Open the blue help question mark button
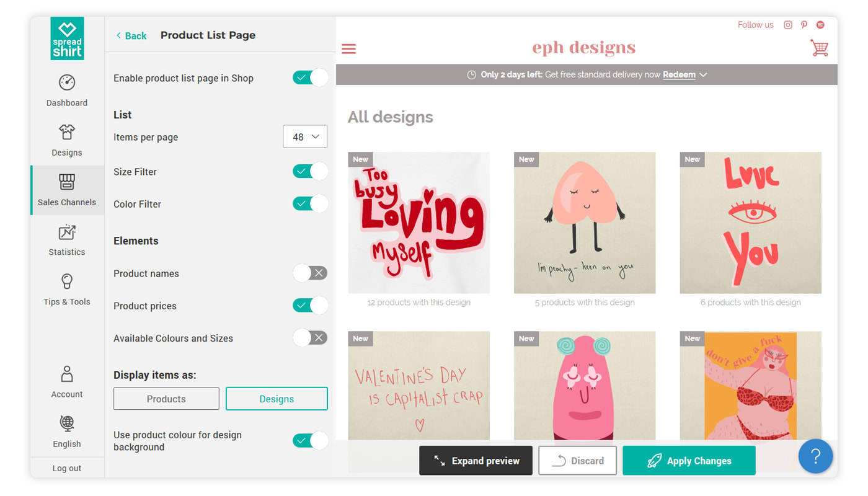Screen dimensions: 868x496 [x=815, y=457]
